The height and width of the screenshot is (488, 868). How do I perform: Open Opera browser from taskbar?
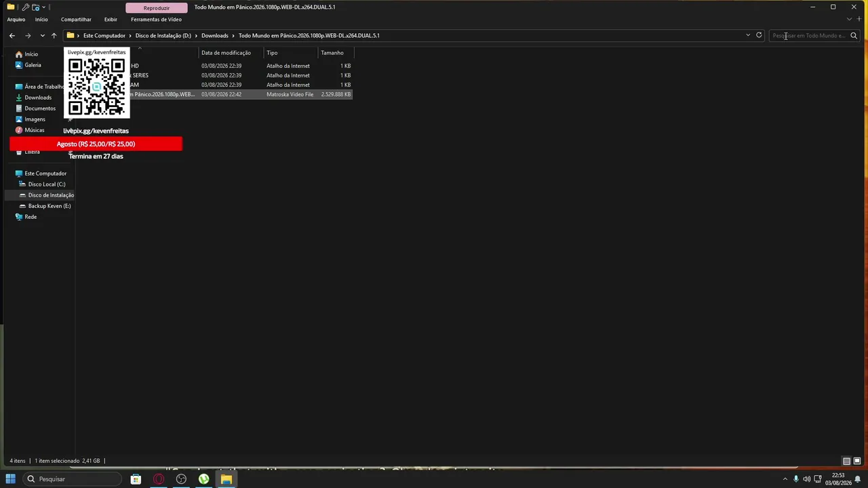click(159, 479)
